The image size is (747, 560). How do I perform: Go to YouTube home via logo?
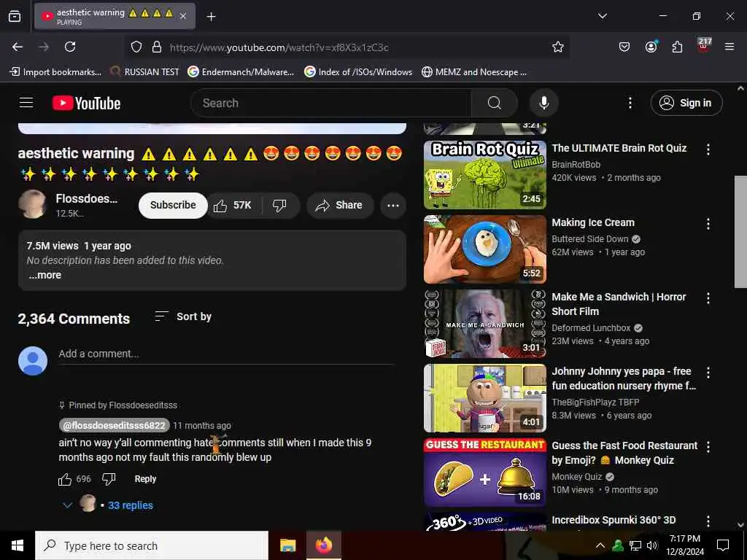click(86, 103)
